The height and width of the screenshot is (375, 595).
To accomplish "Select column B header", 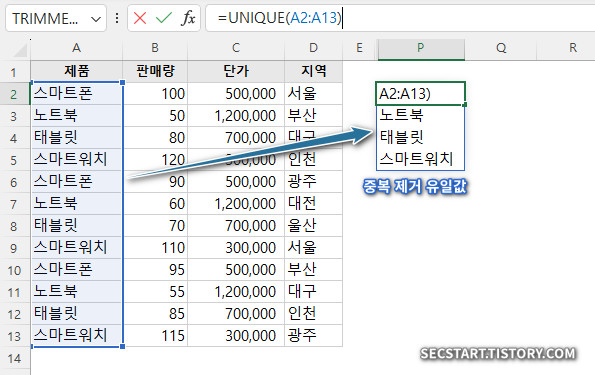I will (155, 49).
